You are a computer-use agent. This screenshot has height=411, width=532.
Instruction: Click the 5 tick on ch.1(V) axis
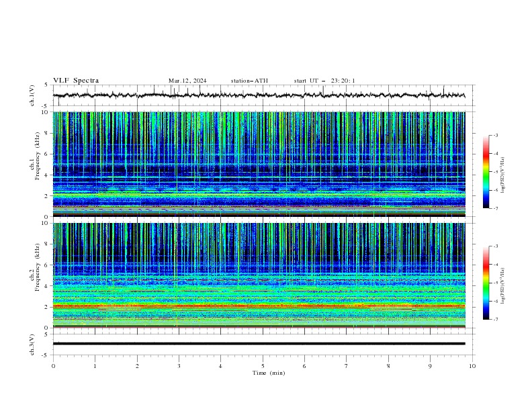(x=46, y=85)
